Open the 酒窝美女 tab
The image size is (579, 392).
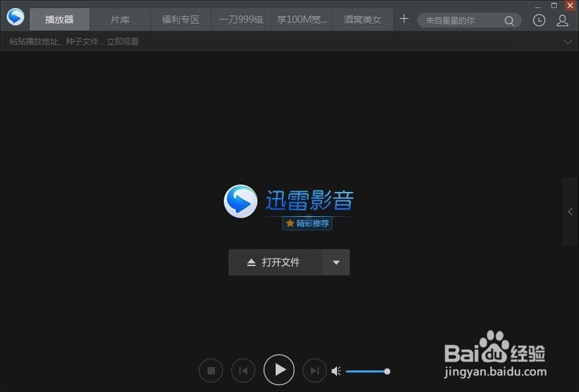363,20
